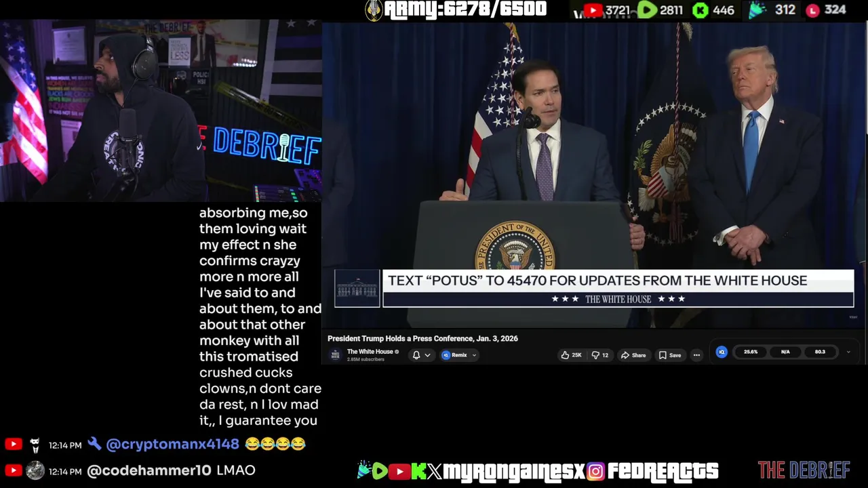Click the YouTube viewer count icon at top
The height and width of the screenshot is (488, 868).
[x=593, y=10]
